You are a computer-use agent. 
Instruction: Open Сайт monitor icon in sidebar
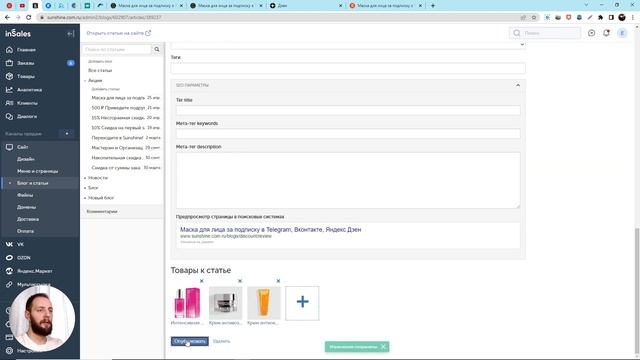pos(9,147)
